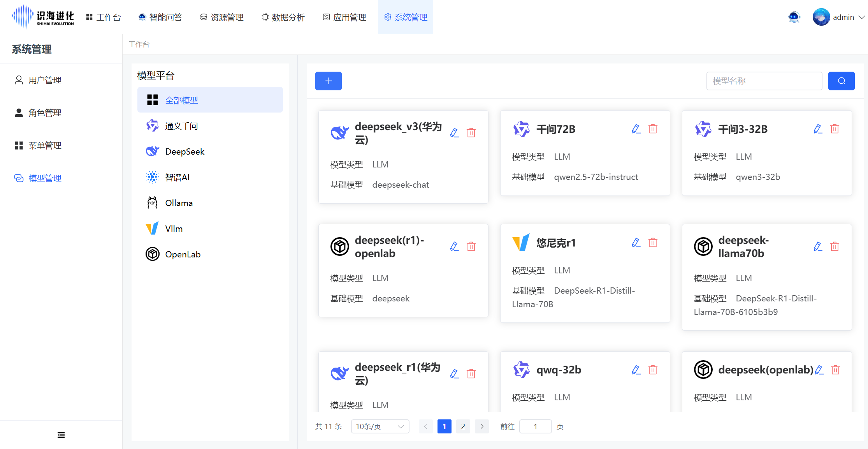Expand the admin account dropdown arrow

coord(861,17)
